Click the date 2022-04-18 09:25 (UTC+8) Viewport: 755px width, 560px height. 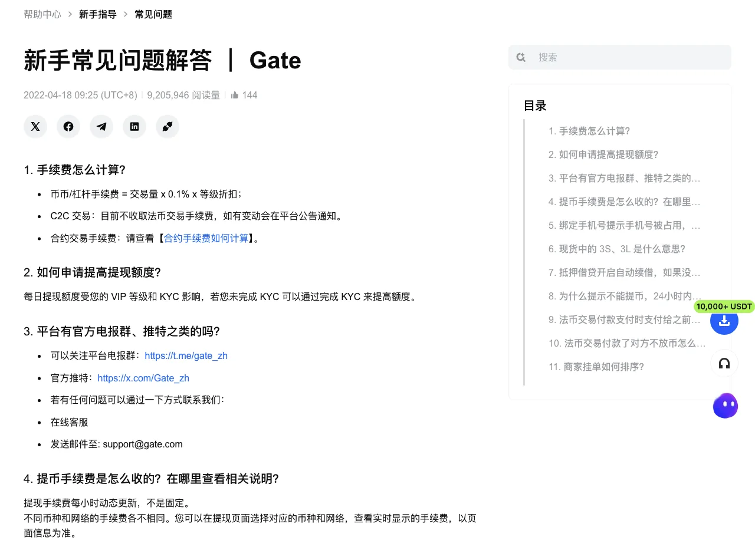click(80, 95)
